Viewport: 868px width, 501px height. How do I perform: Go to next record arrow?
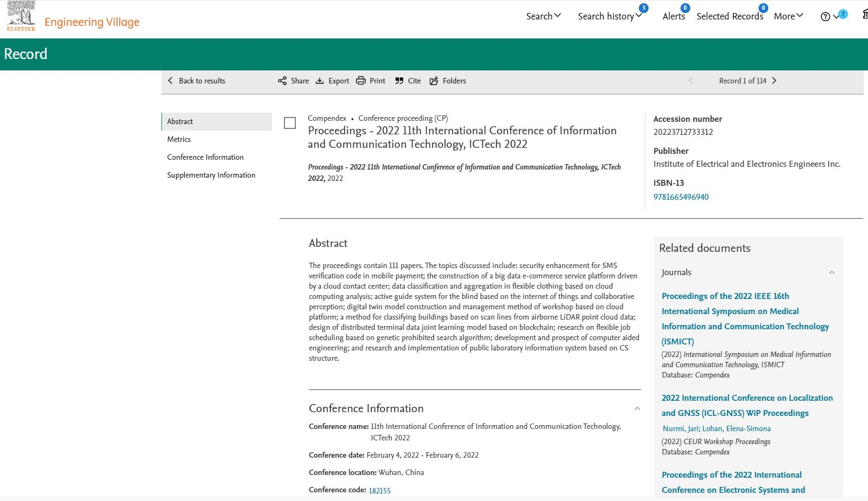tap(774, 81)
